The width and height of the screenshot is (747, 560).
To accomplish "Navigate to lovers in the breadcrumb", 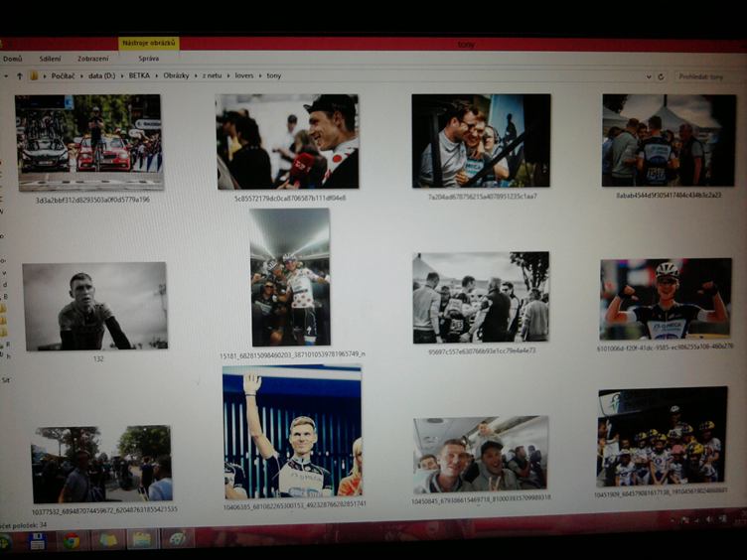I will 244,75.
